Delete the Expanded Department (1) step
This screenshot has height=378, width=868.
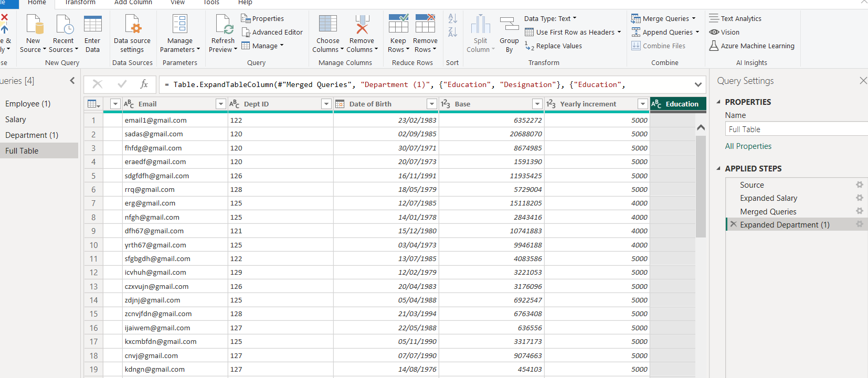(734, 224)
